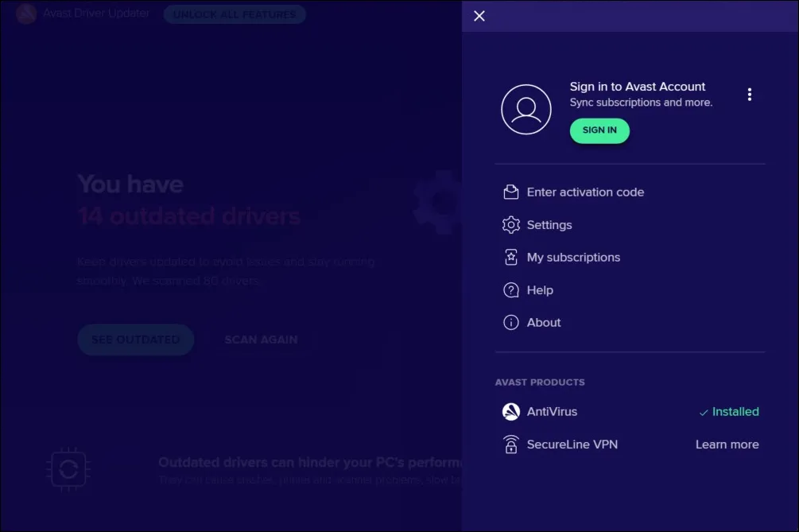Click the Installed status next to AntiVirus

(729, 412)
